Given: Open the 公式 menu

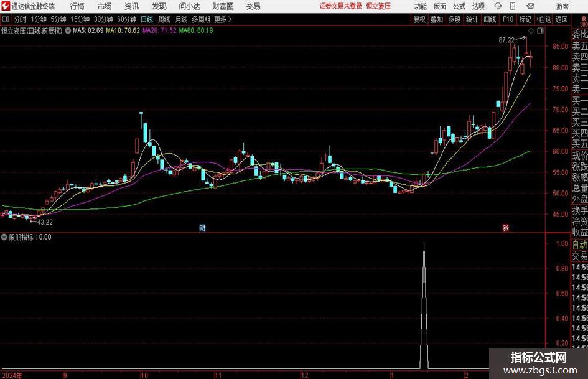Looking at the screenshot, I should [x=459, y=6].
